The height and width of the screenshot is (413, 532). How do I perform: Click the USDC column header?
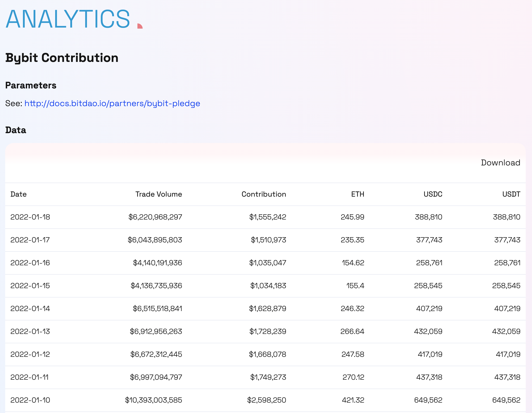[433, 194]
